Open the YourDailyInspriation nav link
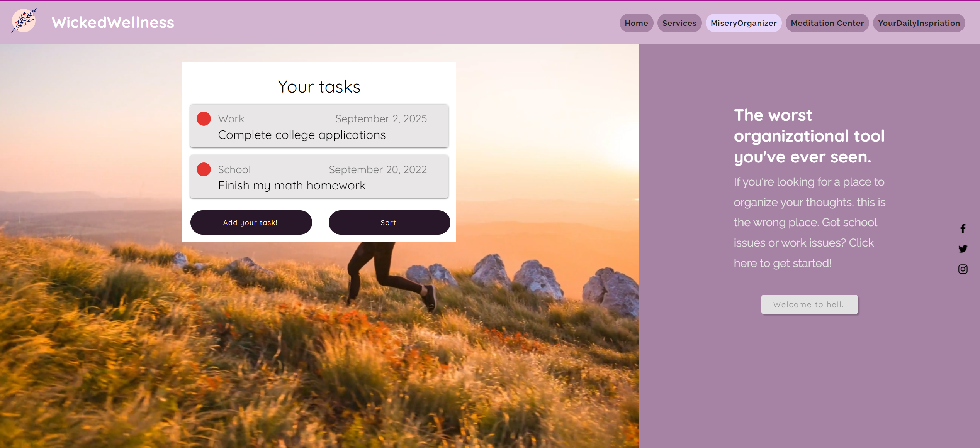This screenshot has height=448, width=980. (919, 23)
